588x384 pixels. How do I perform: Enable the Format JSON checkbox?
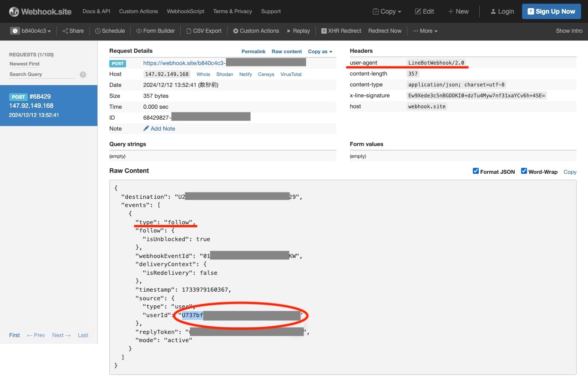pos(476,171)
